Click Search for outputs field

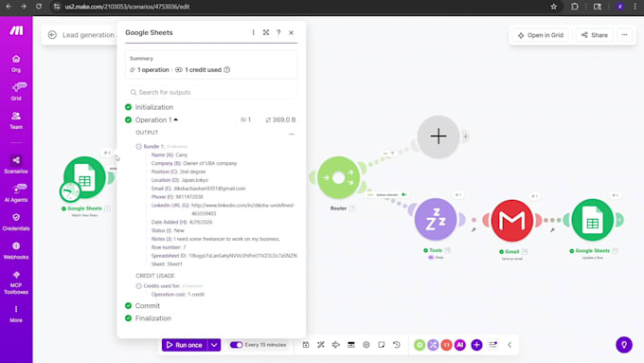tap(211, 92)
